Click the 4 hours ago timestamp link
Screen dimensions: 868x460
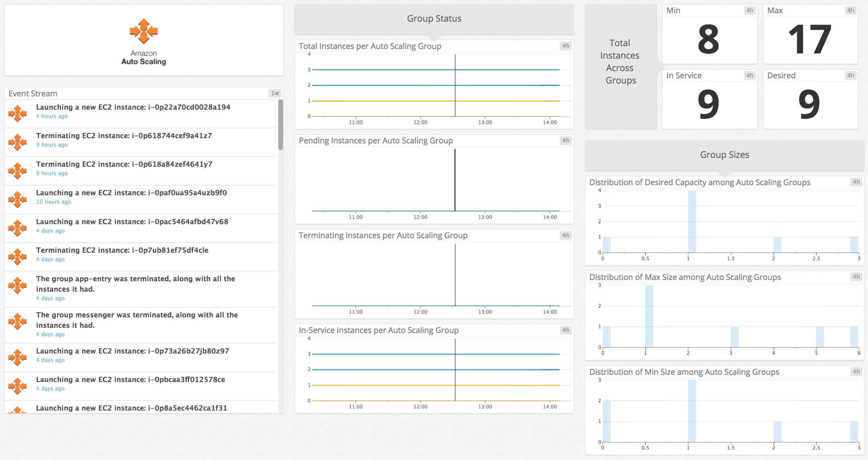52,116
